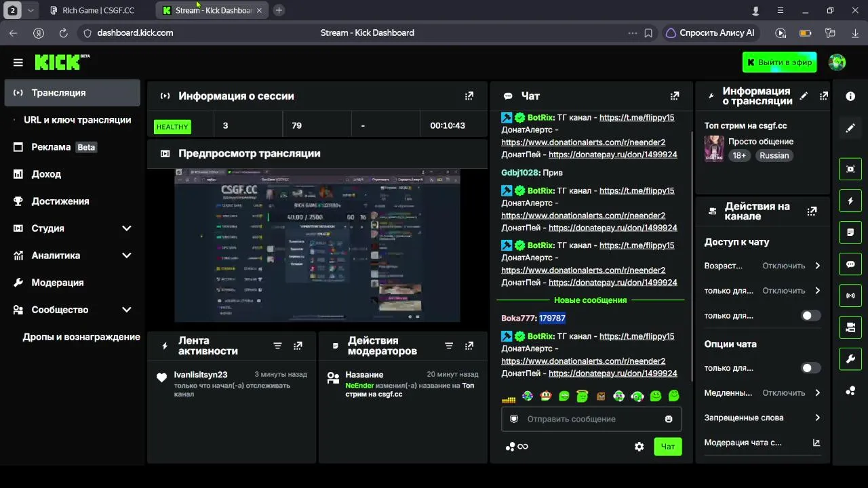Toggle the wrench widget icon in sidebar
The height and width of the screenshot is (488, 868).
click(850, 359)
